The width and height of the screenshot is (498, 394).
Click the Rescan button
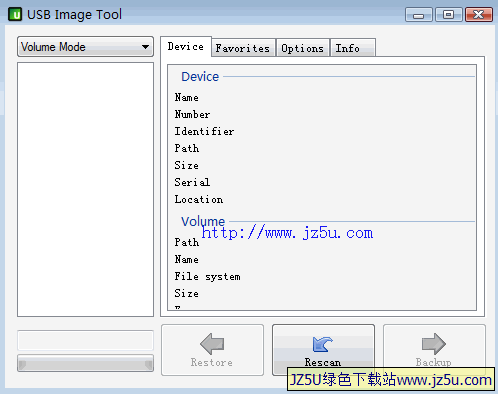(x=323, y=350)
